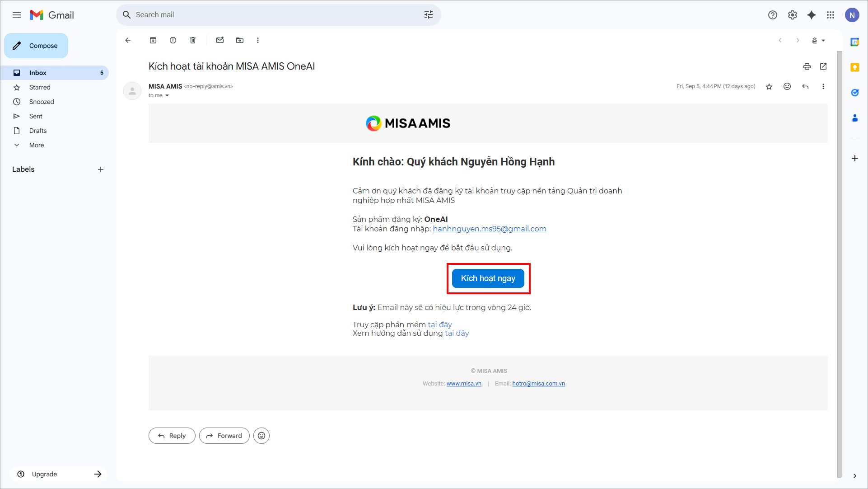Go to the Drafts folder
Image resolution: width=868 pixels, height=489 pixels.
38,131
